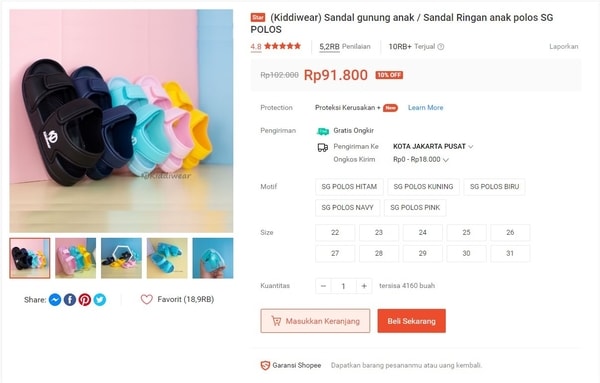Click the Learn More protection link
Screen dimensions: 600x383
(x=426, y=108)
